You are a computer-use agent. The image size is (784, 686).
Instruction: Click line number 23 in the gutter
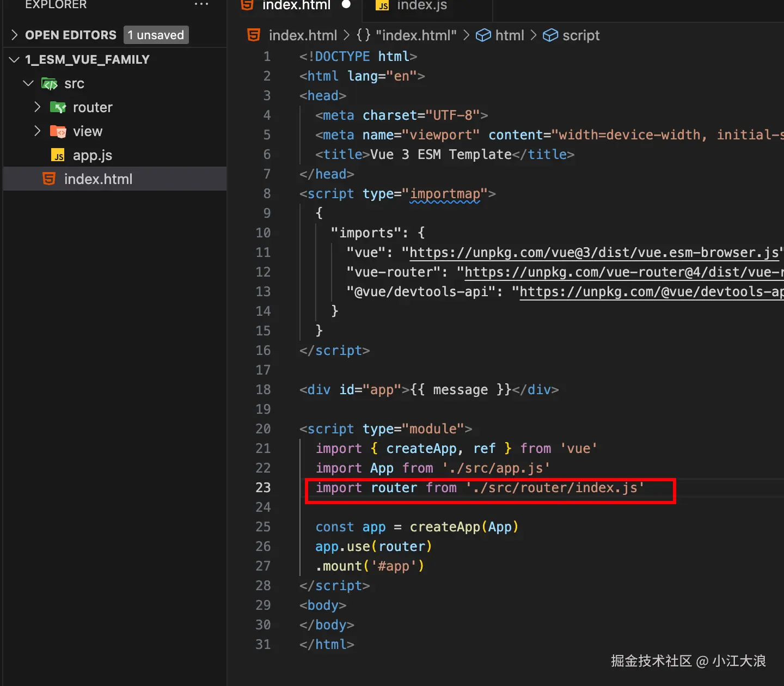point(263,488)
